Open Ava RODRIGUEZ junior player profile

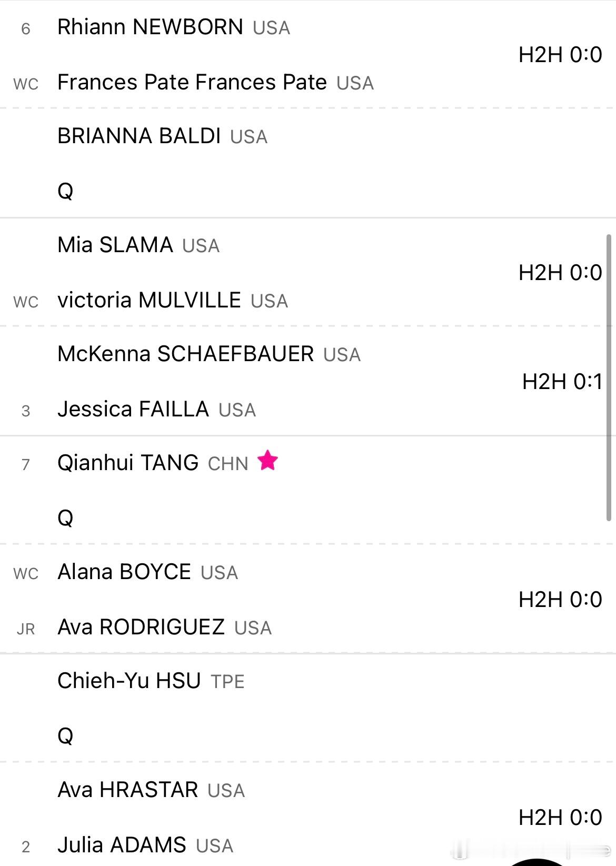(141, 627)
